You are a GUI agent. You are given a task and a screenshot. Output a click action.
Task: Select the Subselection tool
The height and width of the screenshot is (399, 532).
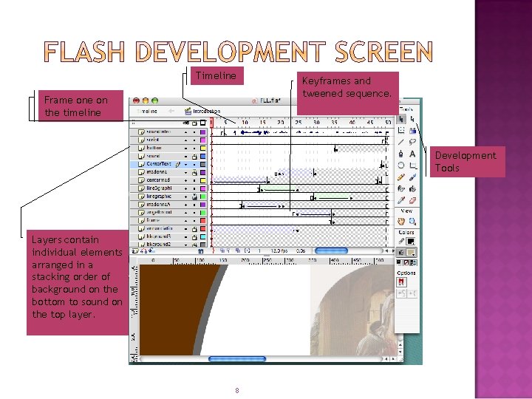tap(412, 119)
